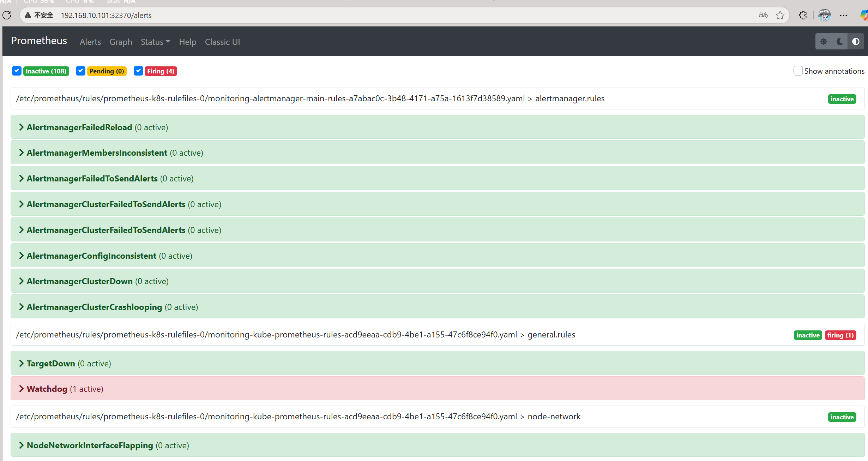Screen dimensions: 868x461
Task: Expand the firing Watchdog alert
Action: coord(438,389)
